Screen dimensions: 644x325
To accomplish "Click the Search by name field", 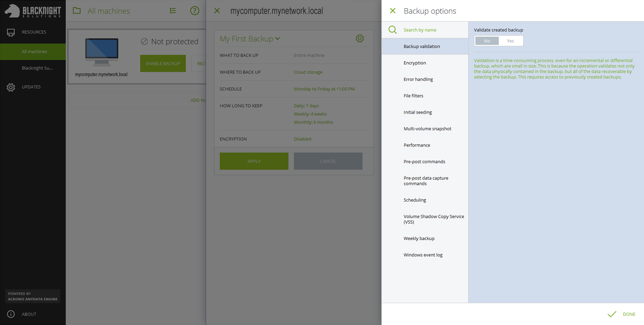I will pos(433,30).
